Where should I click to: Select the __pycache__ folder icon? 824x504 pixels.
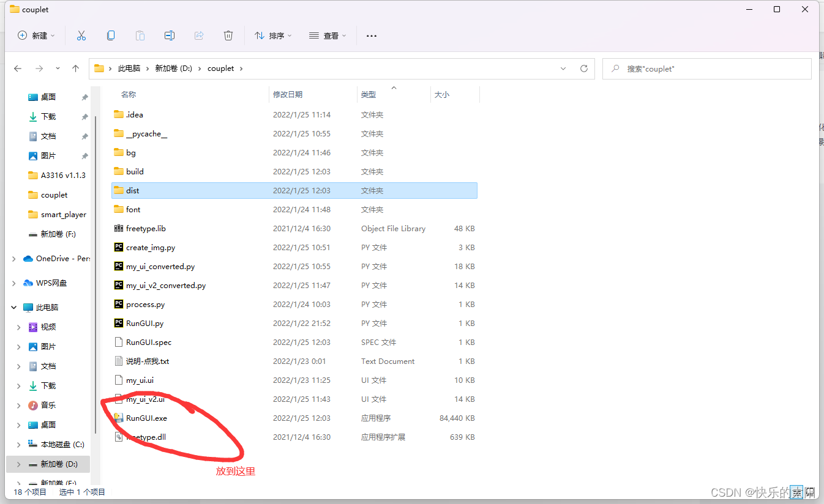(x=119, y=133)
